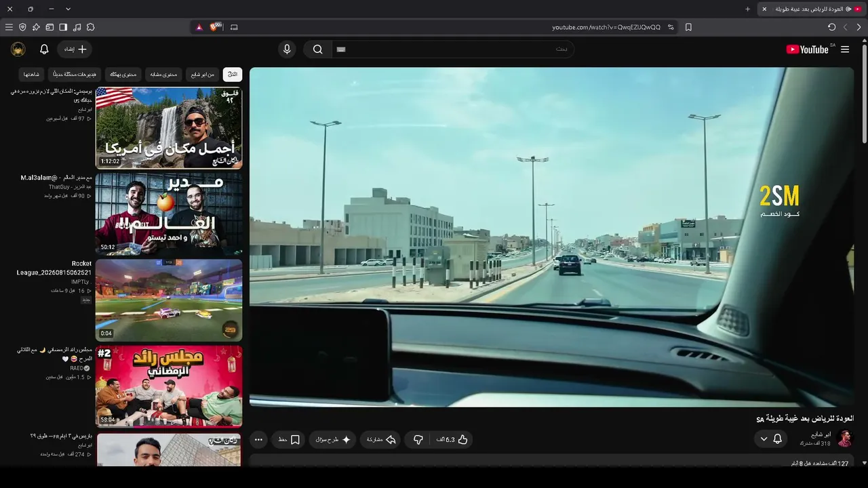Reload the page in browser toolbar

(831, 27)
